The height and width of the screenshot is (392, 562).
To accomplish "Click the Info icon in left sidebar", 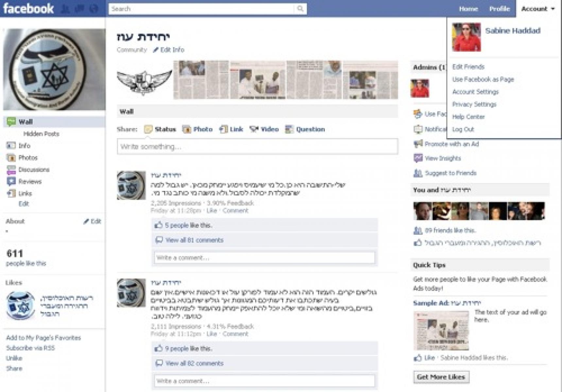I will (x=11, y=146).
